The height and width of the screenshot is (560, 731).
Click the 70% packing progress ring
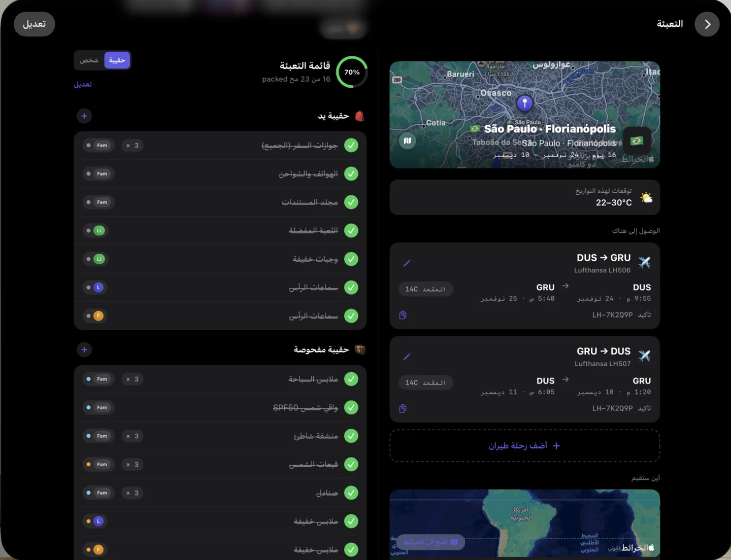[x=352, y=72]
